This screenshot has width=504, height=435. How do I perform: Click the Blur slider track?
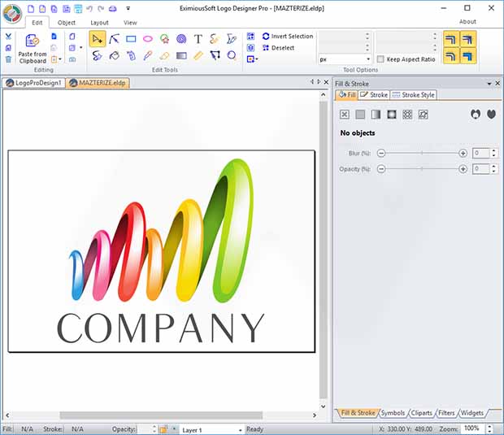422,153
